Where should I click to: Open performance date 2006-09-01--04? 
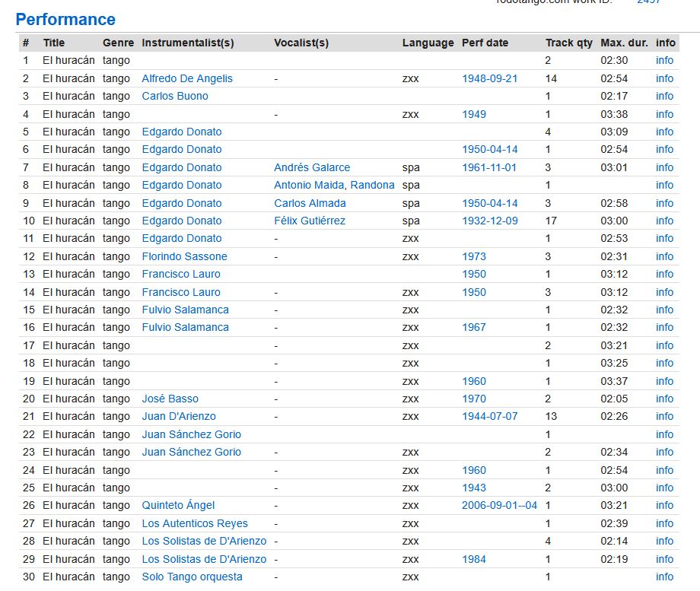click(500, 505)
